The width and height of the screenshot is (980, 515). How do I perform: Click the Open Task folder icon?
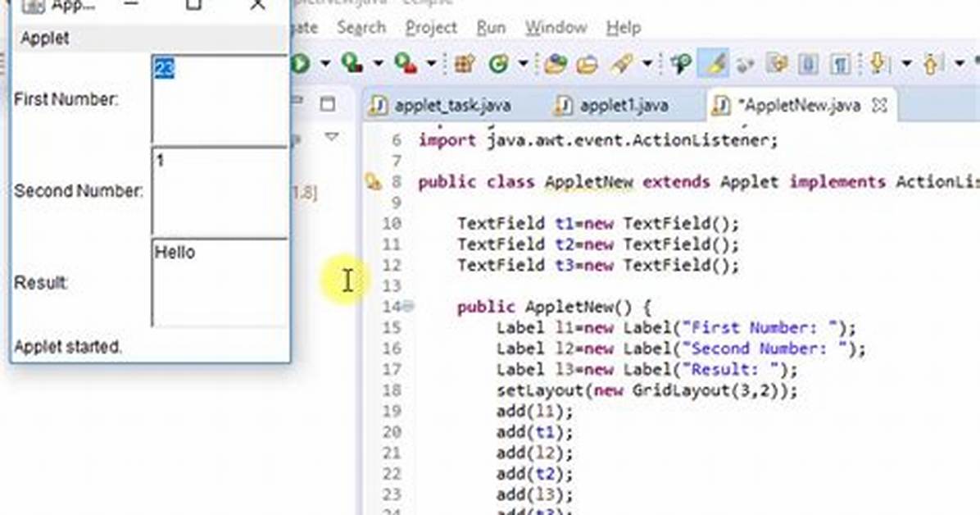click(587, 64)
